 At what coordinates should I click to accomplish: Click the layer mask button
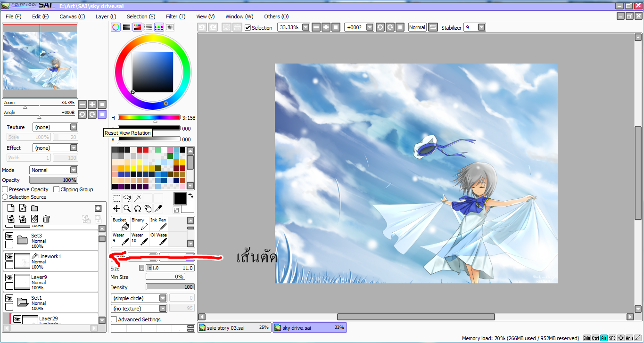coord(98,208)
